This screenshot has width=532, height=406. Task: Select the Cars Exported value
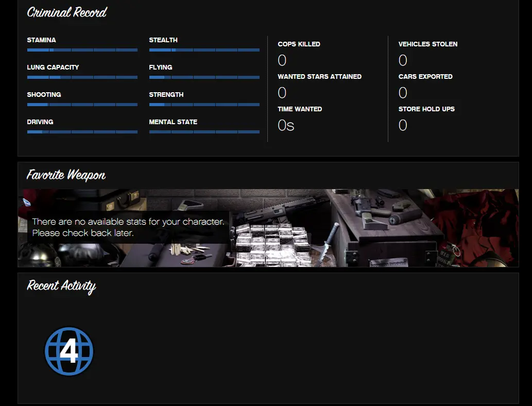403,93
